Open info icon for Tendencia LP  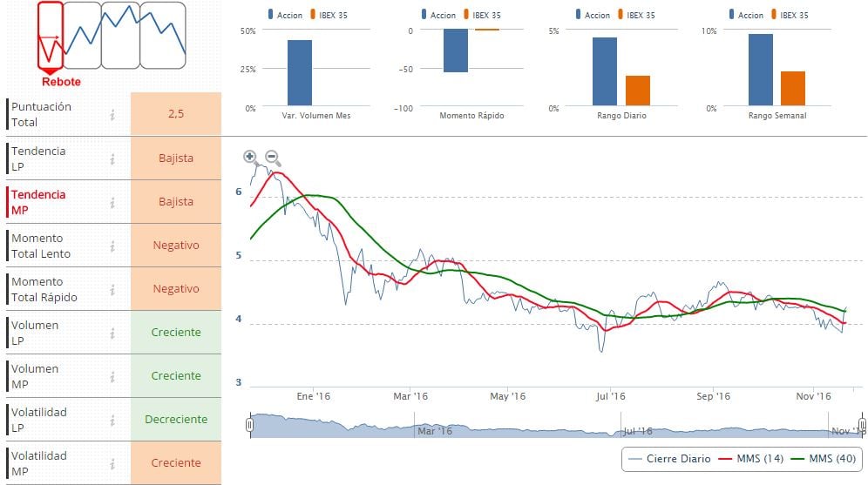coord(112,158)
